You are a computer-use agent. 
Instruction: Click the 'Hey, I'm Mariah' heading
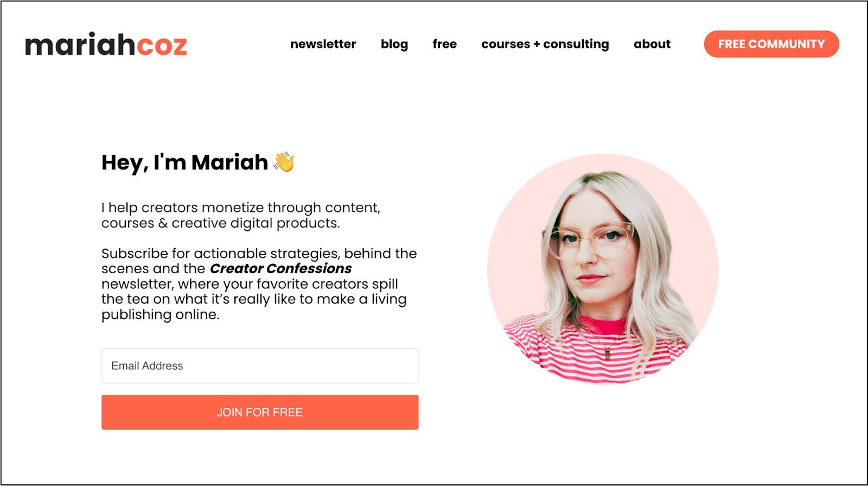tap(185, 162)
